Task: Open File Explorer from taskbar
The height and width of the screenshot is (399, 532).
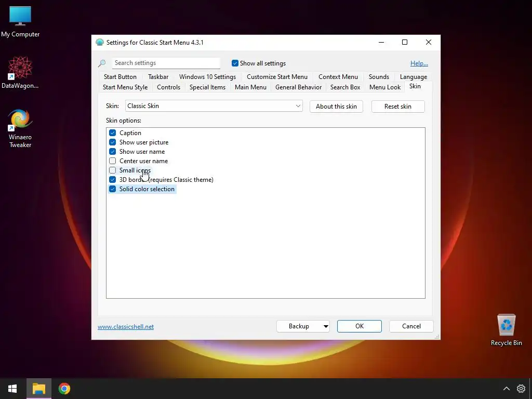Action: (38, 389)
